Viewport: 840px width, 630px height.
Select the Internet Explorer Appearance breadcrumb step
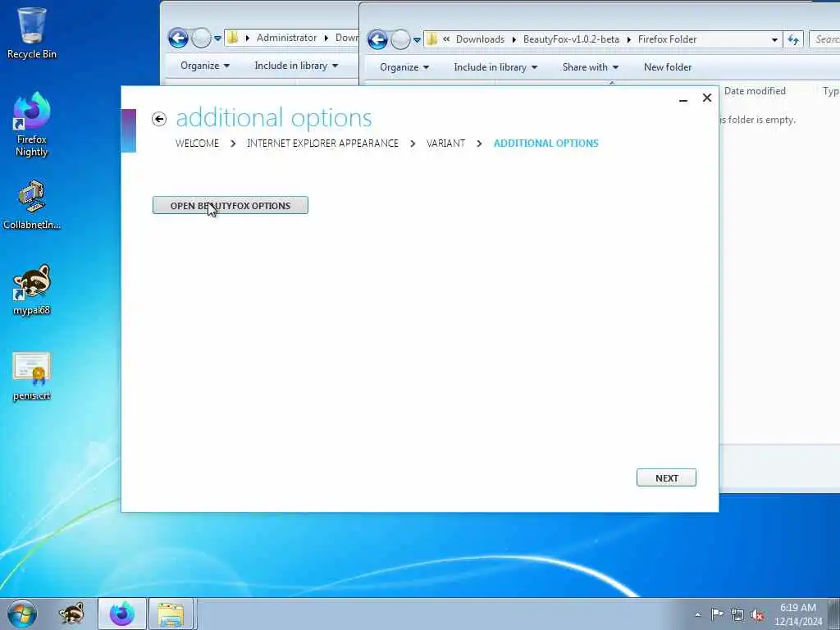coord(322,144)
